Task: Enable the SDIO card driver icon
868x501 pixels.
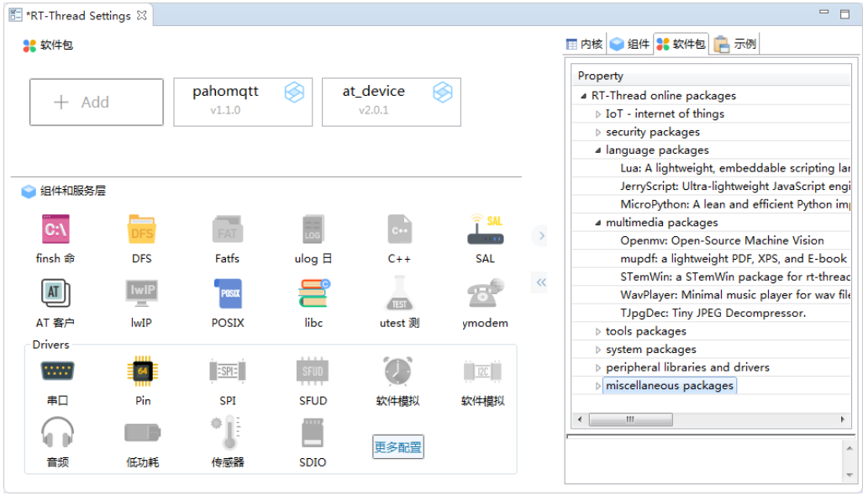Action: 313,433
